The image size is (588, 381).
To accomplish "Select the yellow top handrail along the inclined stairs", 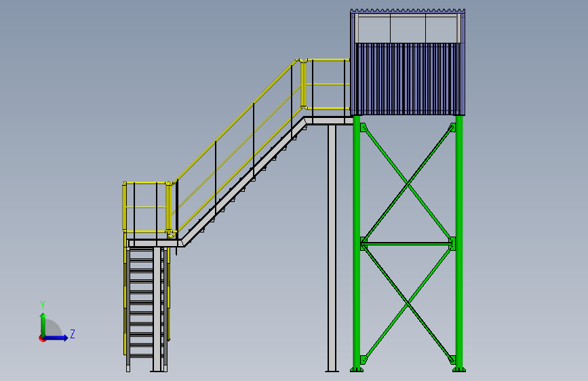I will click(x=235, y=122).
